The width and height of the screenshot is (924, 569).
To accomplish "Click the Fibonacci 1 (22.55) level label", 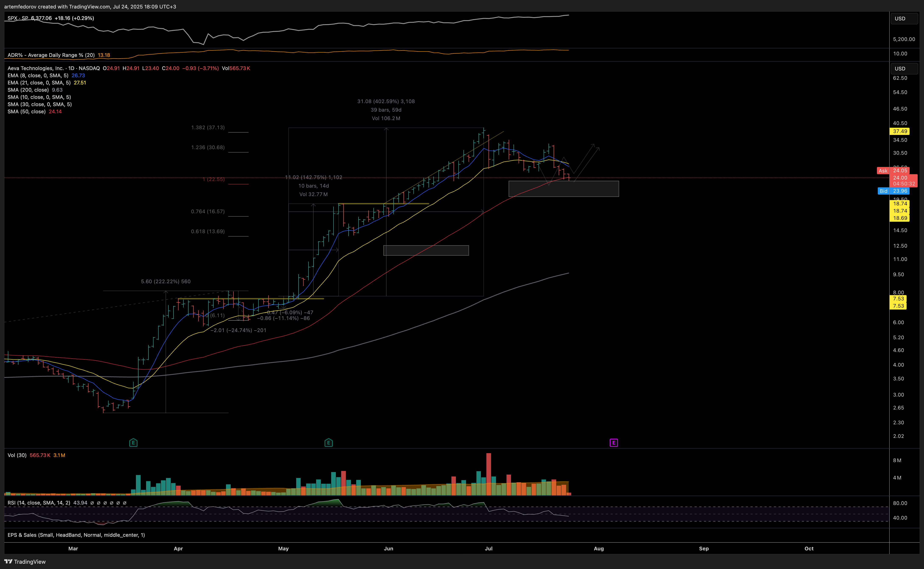I will 214,179.
